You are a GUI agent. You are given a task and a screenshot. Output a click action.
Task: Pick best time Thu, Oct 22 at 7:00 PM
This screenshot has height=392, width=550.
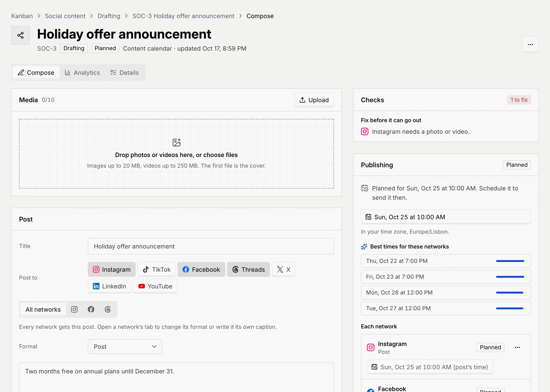point(446,261)
